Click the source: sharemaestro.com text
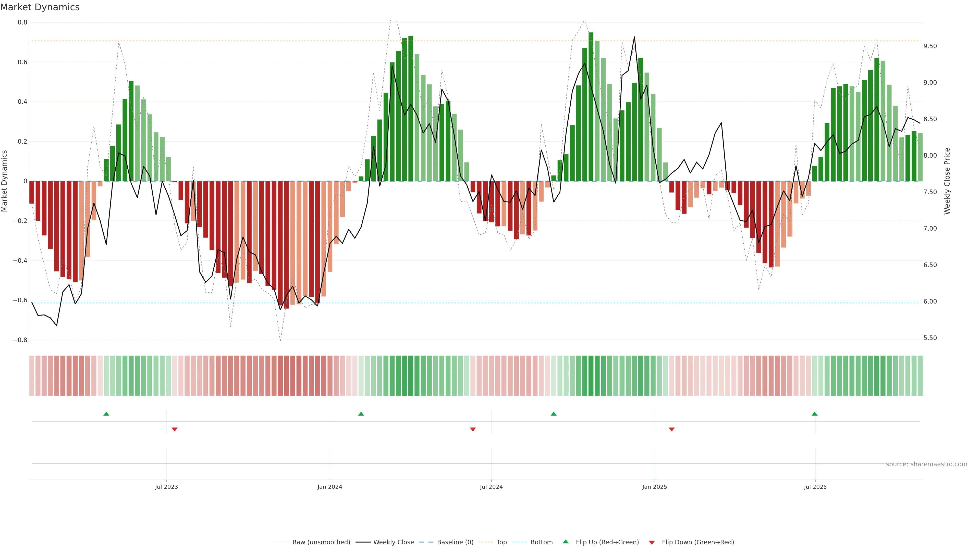Viewport: 980px width, 551px height. click(x=926, y=464)
